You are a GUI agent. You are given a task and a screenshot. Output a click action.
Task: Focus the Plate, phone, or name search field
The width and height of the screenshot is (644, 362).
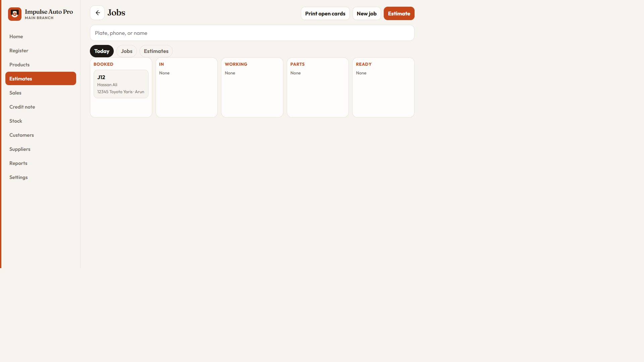tap(252, 33)
